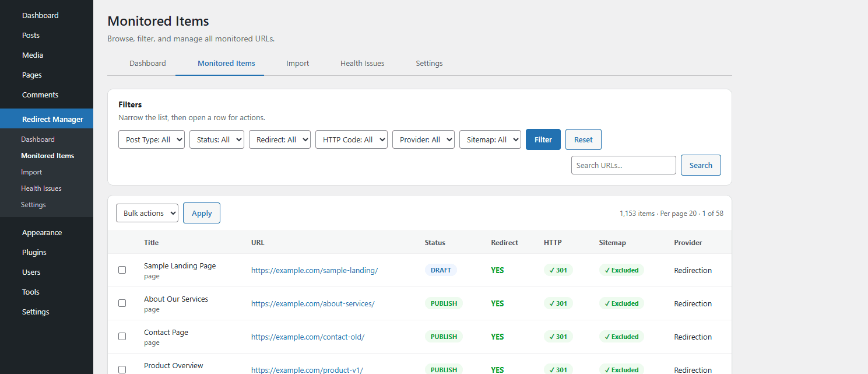Switch to the Import tab
This screenshot has width=868, height=374.
pyautogui.click(x=298, y=63)
